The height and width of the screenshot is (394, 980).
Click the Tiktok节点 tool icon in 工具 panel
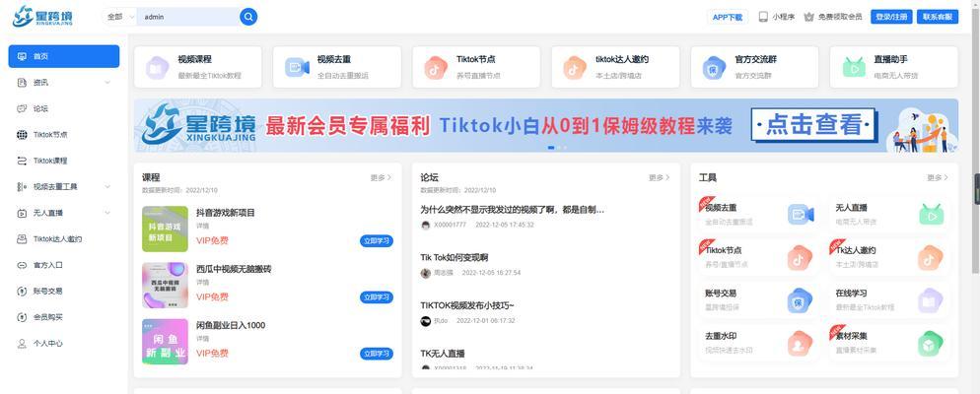(x=800, y=257)
